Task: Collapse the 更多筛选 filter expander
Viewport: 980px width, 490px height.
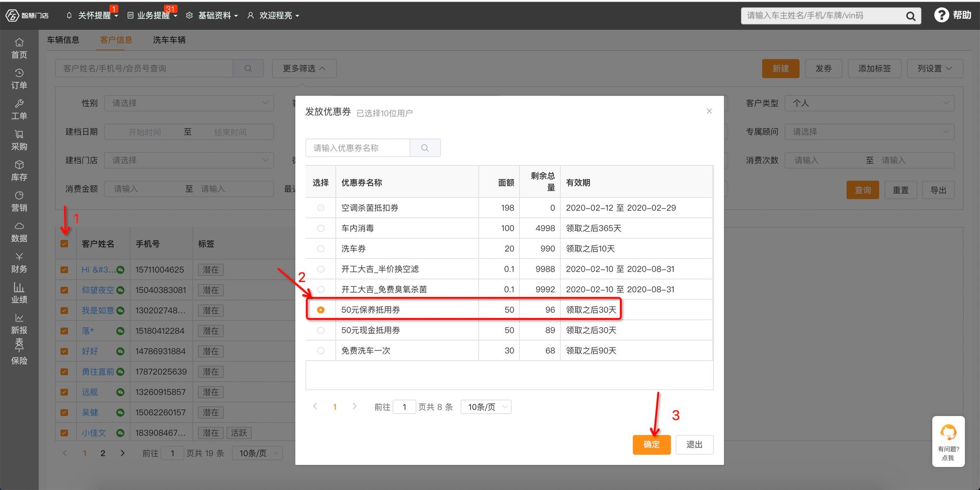Action: coord(304,69)
